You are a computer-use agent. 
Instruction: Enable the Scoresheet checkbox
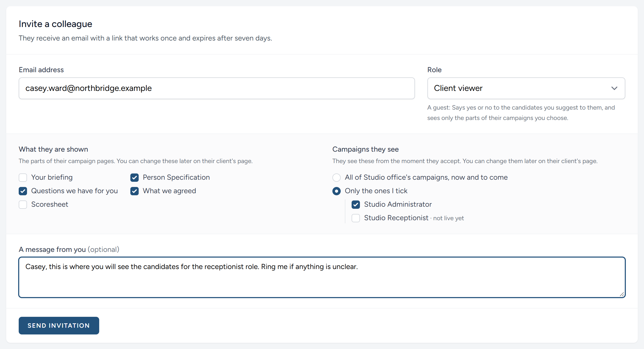pyautogui.click(x=23, y=205)
